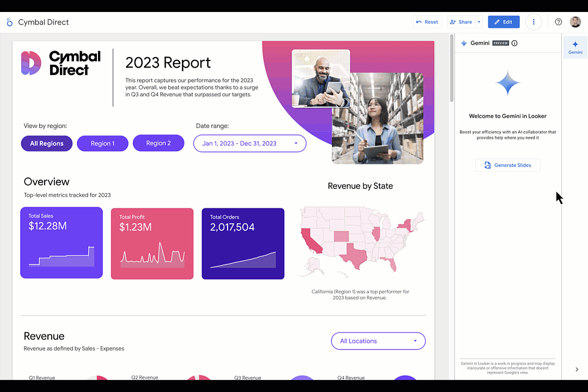
Task: Click the Gemini sparkle icon in panel header
Action: click(x=464, y=43)
